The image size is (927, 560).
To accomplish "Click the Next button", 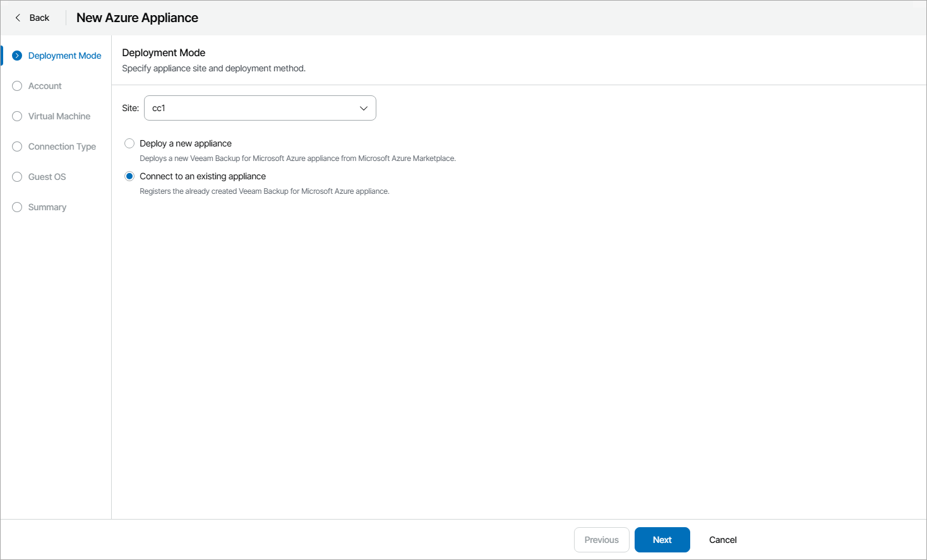I will pos(662,540).
